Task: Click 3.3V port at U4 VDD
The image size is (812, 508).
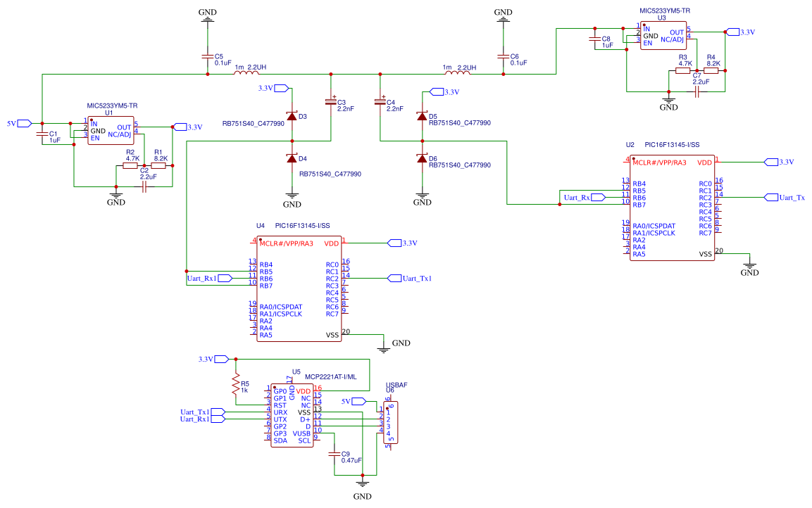Action: (x=402, y=243)
